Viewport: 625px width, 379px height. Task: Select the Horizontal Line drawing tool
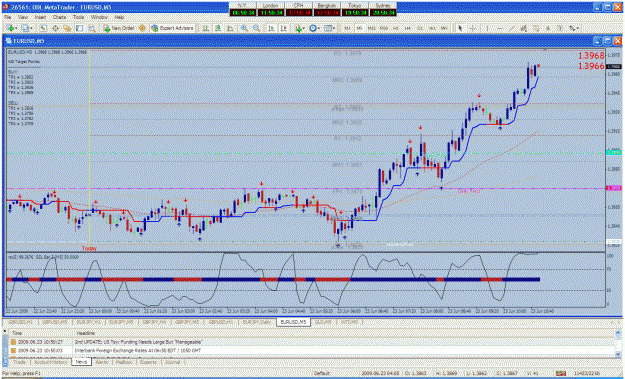tap(499, 28)
